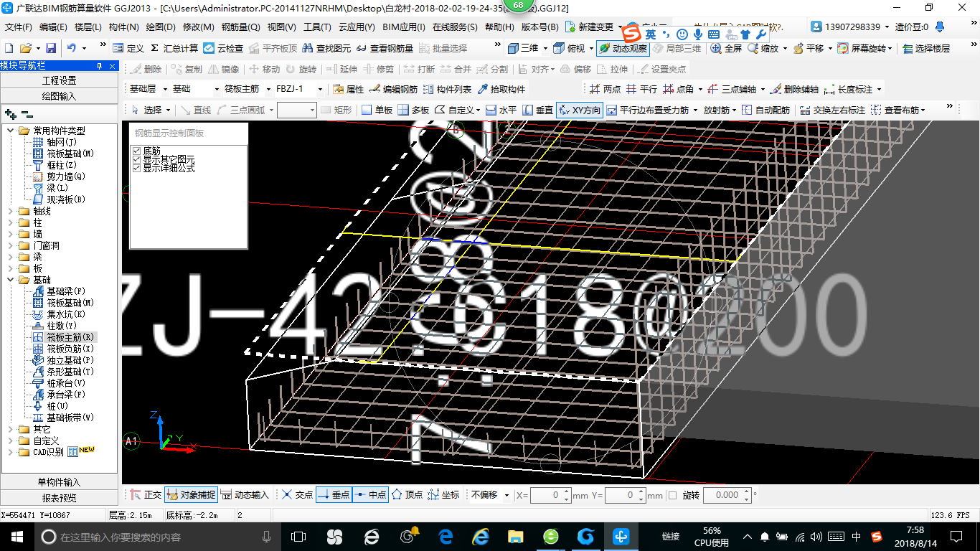The width and height of the screenshot is (980, 551).
Task: Click 交换左右标注 swap annotation tool
Action: 832,110
